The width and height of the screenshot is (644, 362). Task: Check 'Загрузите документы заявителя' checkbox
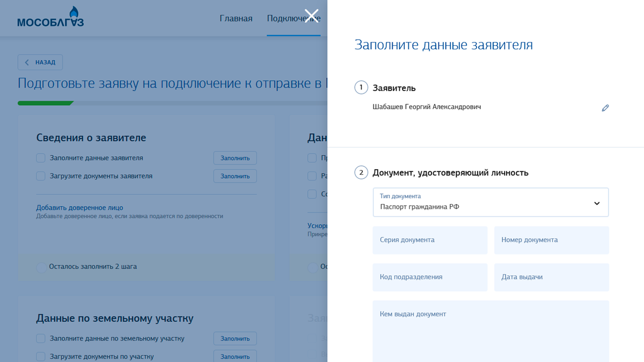click(41, 176)
